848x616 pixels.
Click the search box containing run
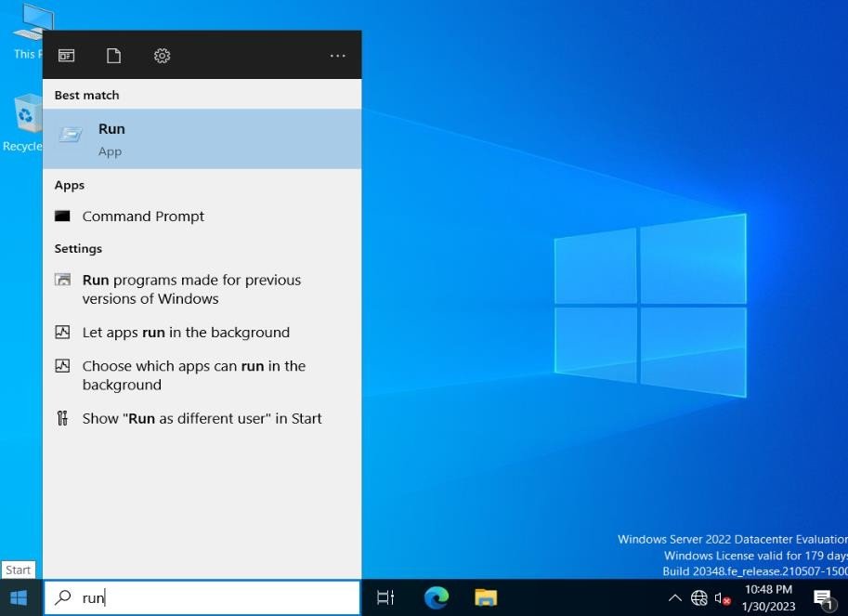coord(202,597)
